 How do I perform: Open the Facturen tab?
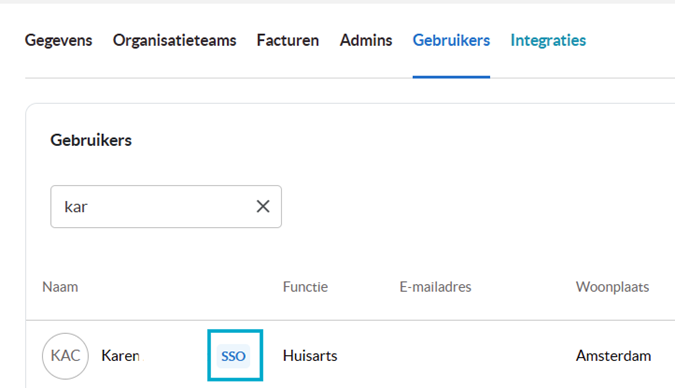(288, 40)
